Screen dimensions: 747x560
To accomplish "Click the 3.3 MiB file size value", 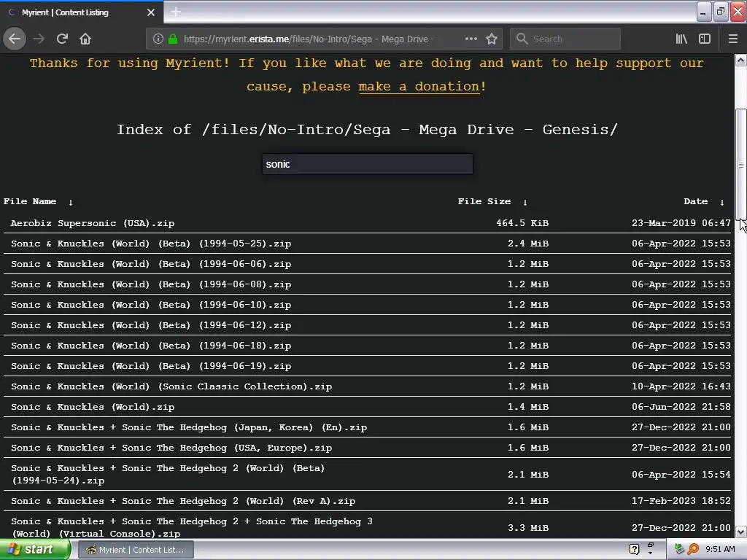I will pyautogui.click(x=528, y=528).
